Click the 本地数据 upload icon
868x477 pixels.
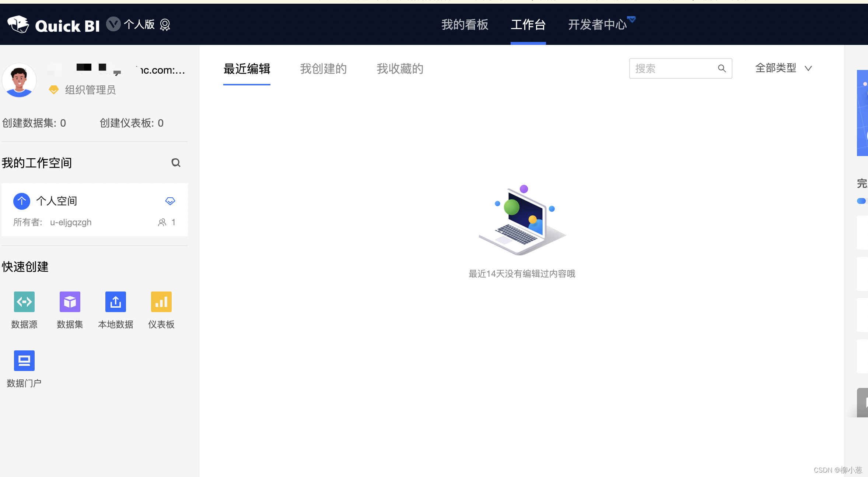click(x=116, y=302)
